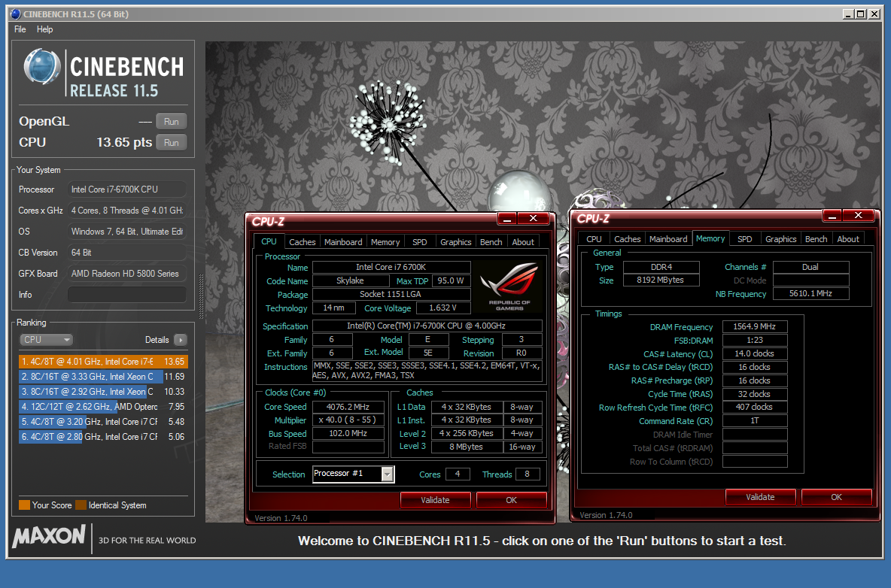Switch to SPD tab in right CPU-Z

pyautogui.click(x=744, y=239)
